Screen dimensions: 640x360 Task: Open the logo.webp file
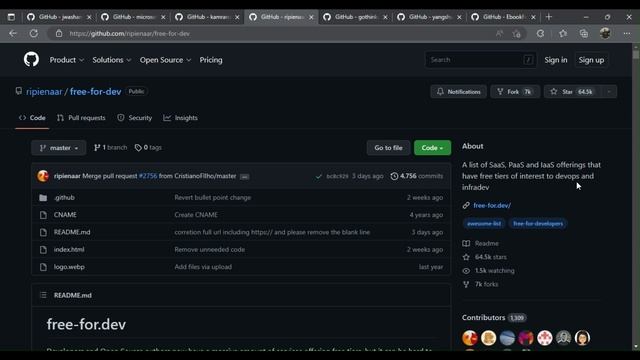tap(69, 267)
